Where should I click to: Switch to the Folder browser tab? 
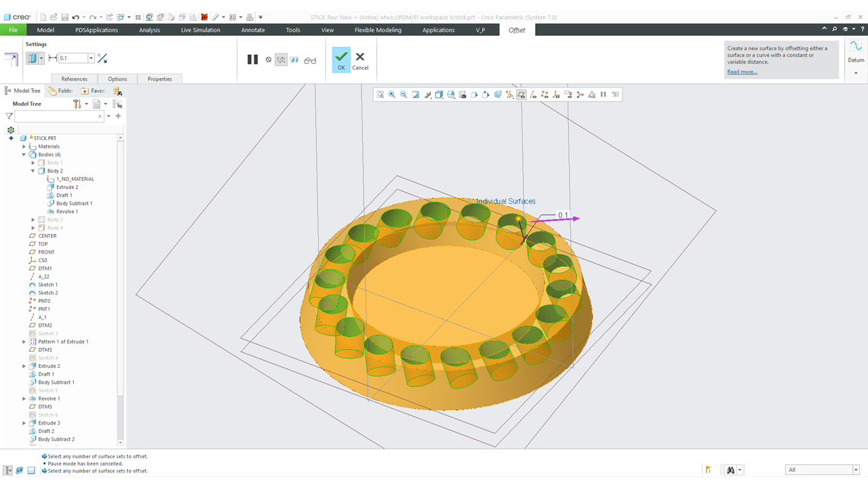click(x=61, y=91)
